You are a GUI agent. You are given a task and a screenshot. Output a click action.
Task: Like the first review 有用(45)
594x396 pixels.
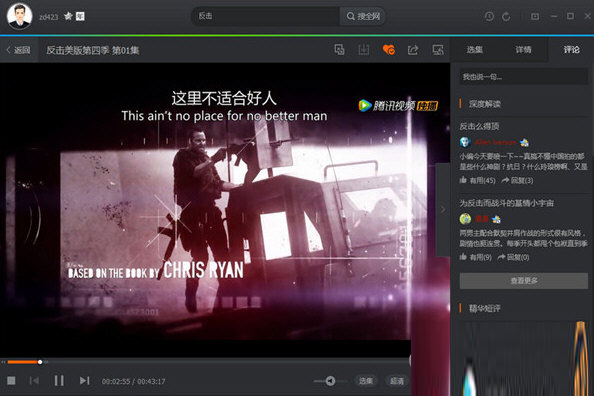(477, 180)
